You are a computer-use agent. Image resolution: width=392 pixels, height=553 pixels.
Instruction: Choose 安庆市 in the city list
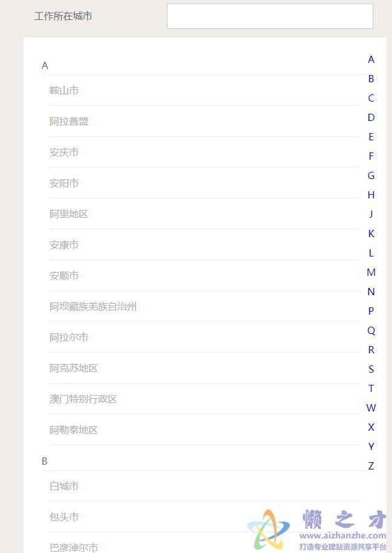[204, 152]
